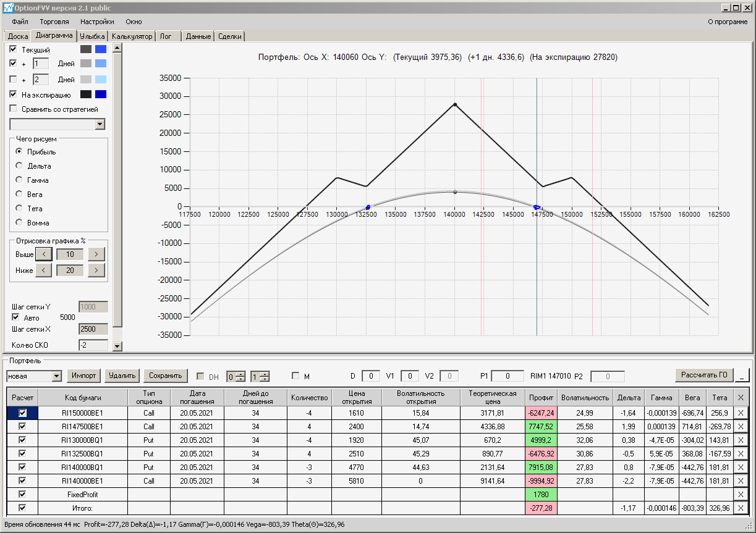Enable Сравнить со стратегией checkbox

[x=14, y=109]
